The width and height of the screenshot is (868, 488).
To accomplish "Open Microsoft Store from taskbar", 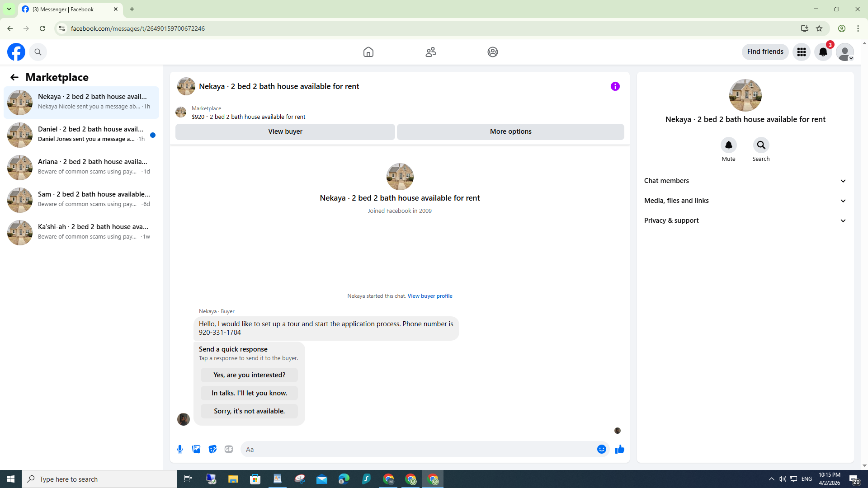I will [255, 479].
